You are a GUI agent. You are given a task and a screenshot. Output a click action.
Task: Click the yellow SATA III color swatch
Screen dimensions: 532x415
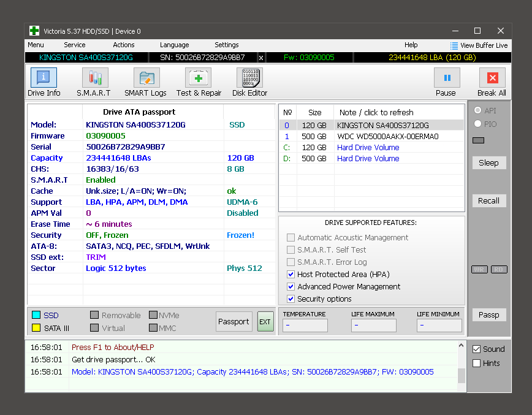tap(36, 328)
